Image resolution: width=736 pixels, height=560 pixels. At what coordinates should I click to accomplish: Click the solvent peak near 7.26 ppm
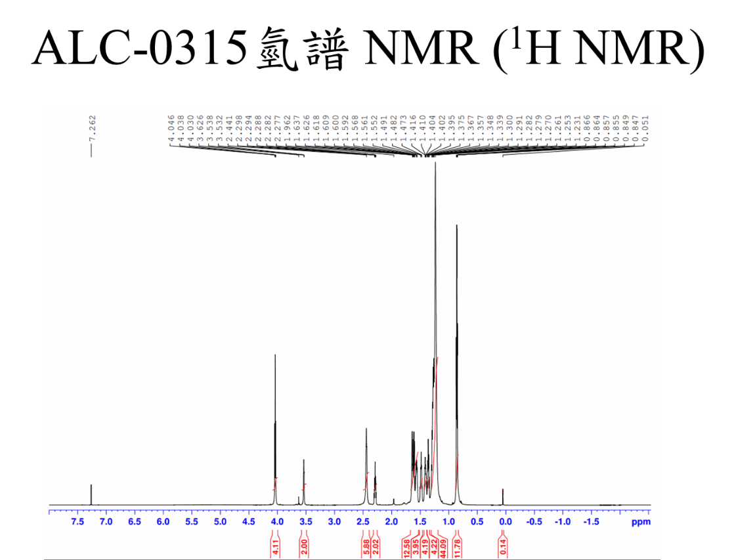click(x=91, y=493)
